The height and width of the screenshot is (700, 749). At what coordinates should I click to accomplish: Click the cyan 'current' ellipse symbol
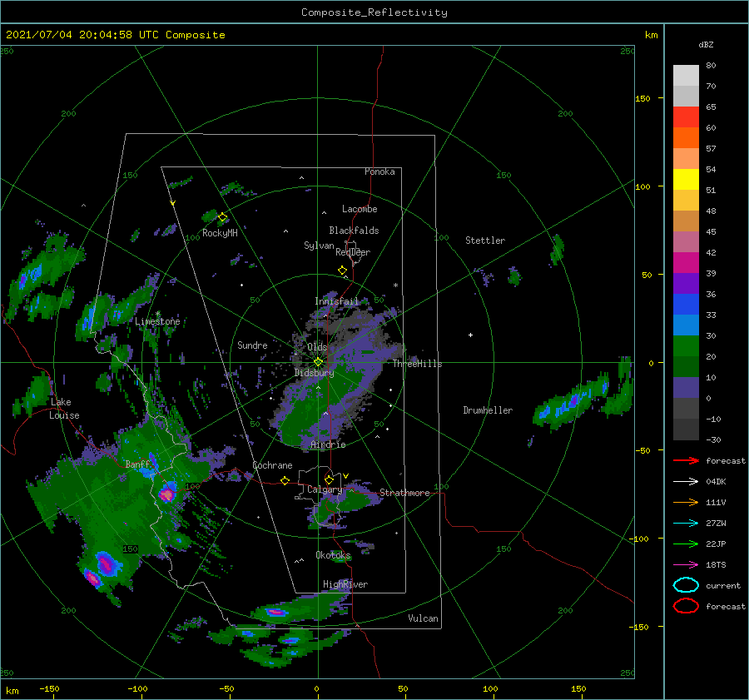pyautogui.click(x=686, y=585)
